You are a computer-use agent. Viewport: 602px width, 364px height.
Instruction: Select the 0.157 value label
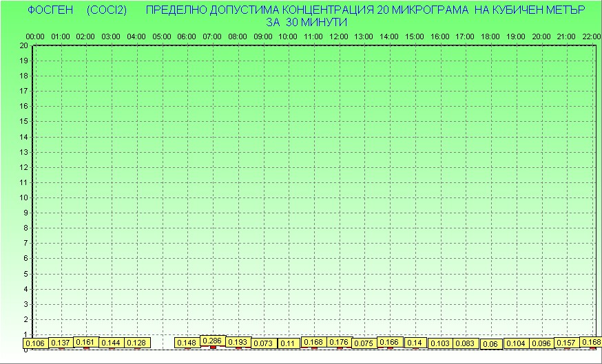(x=567, y=343)
